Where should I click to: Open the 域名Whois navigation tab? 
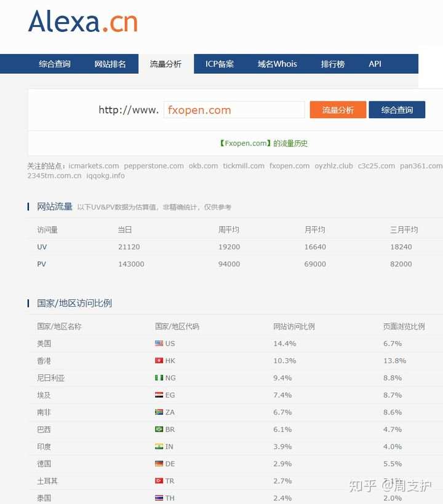click(x=277, y=64)
